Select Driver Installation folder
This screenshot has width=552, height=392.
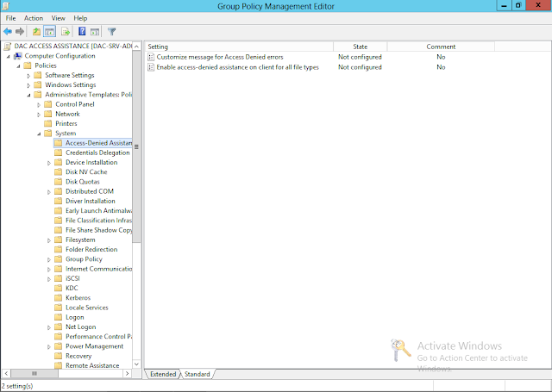(91, 201)
